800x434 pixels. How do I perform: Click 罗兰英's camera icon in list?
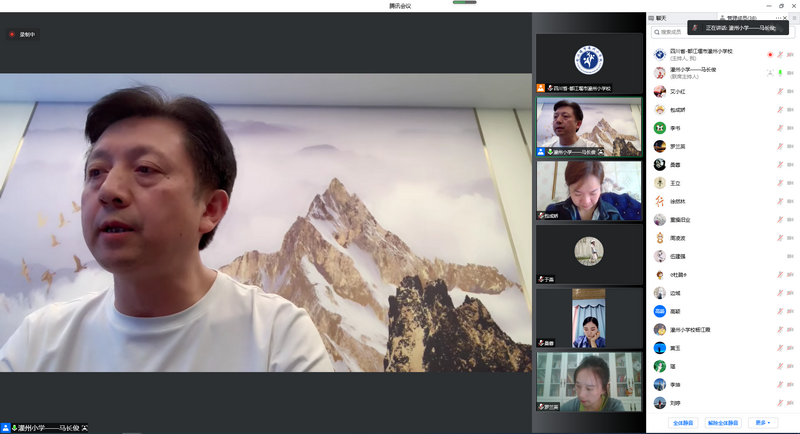coord(791,146)
